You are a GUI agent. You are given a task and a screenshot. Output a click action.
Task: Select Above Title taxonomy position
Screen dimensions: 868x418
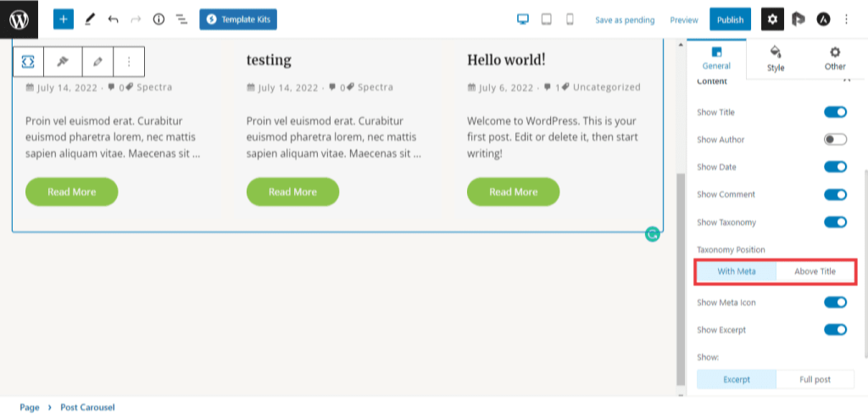pyautogui.click(x=815, y=271)
